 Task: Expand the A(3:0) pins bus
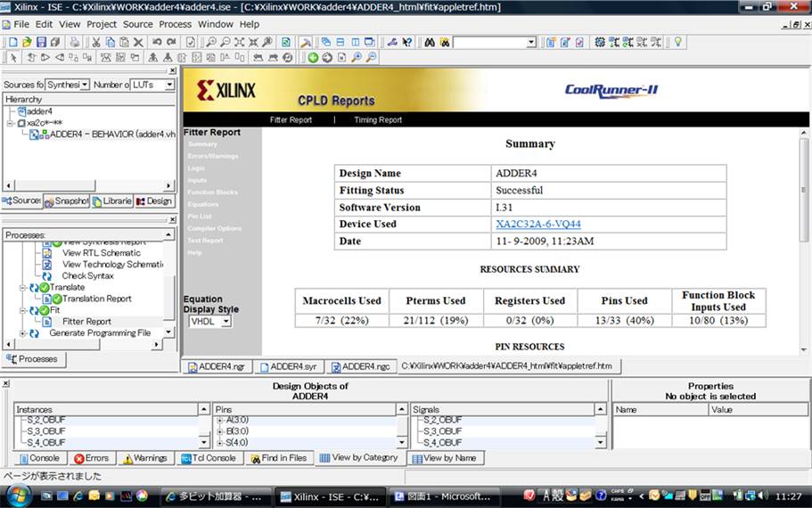click(220, 420)
